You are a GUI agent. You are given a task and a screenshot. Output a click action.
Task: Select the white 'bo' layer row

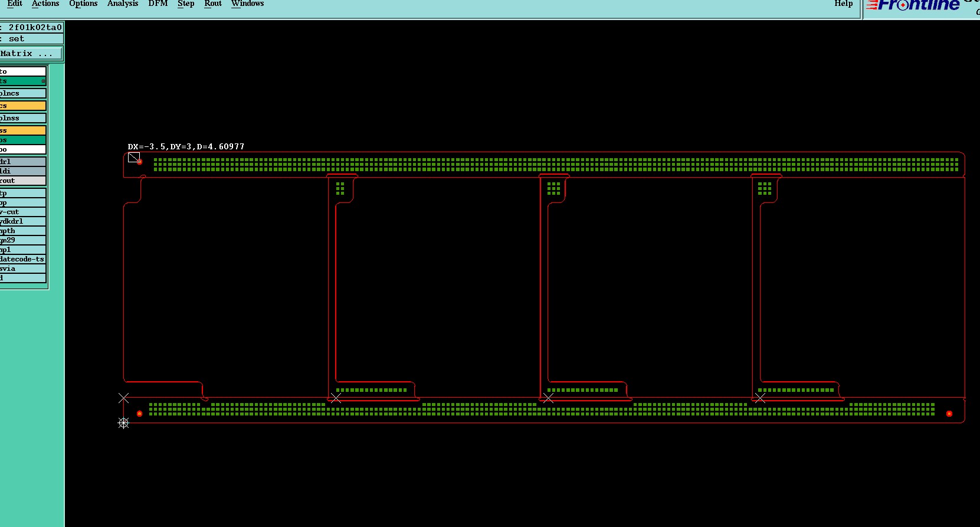tap(23, 149)
